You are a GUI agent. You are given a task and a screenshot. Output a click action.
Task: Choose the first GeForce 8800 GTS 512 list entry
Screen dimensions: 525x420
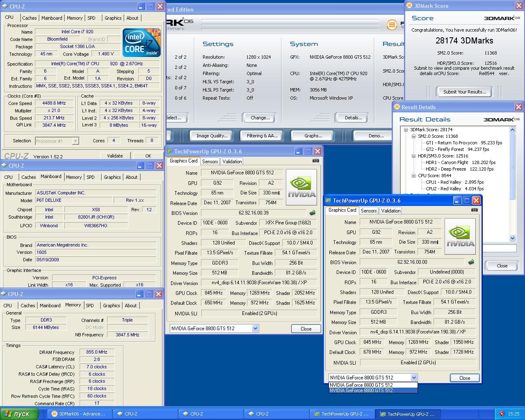(373, 385)
